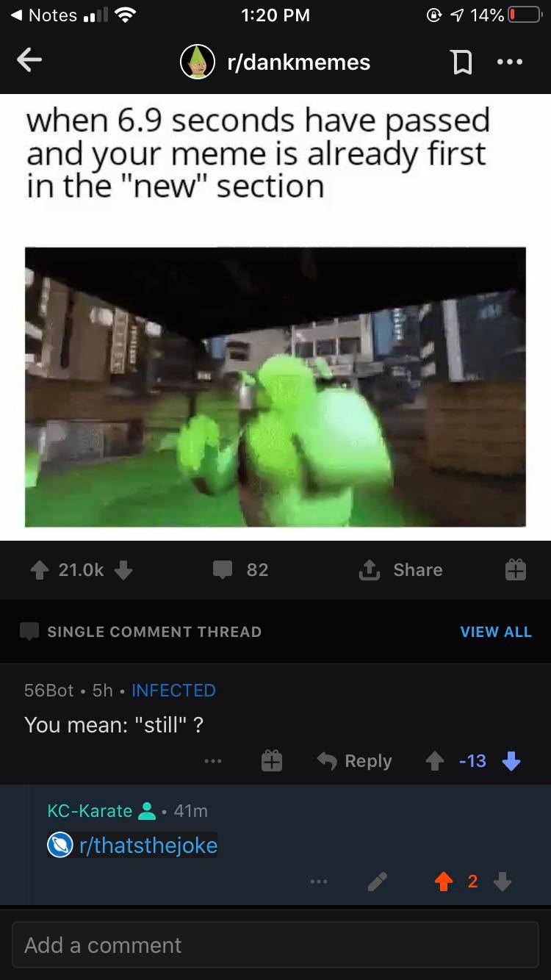
Task: Upvote the post with 21.0k votes
Action: [x=38, y=570]
